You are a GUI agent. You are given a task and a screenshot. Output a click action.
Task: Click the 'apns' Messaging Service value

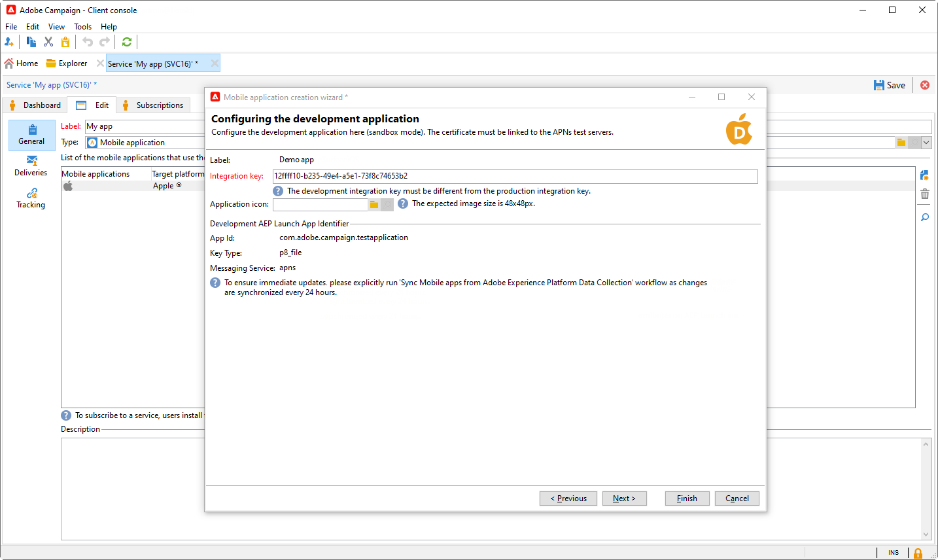[288, 268]
